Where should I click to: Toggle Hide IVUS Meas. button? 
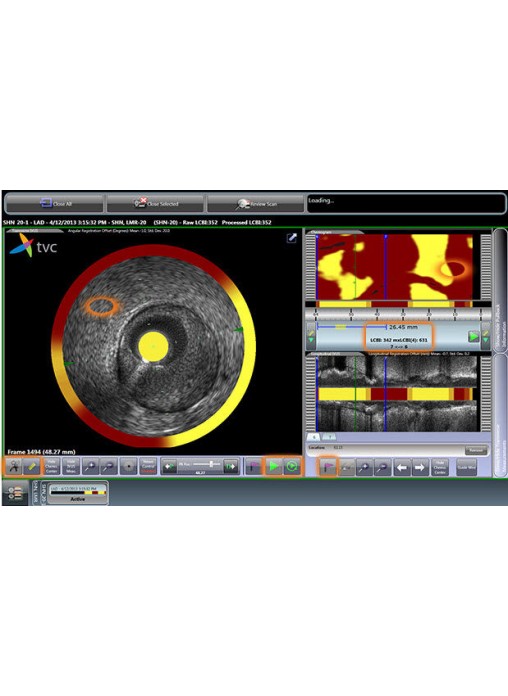(x=71, y=467)
